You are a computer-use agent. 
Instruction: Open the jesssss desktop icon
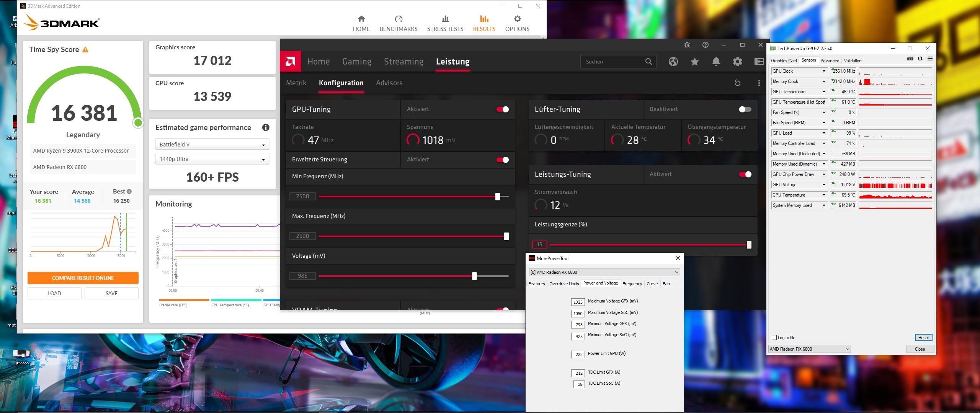point(22,357)
